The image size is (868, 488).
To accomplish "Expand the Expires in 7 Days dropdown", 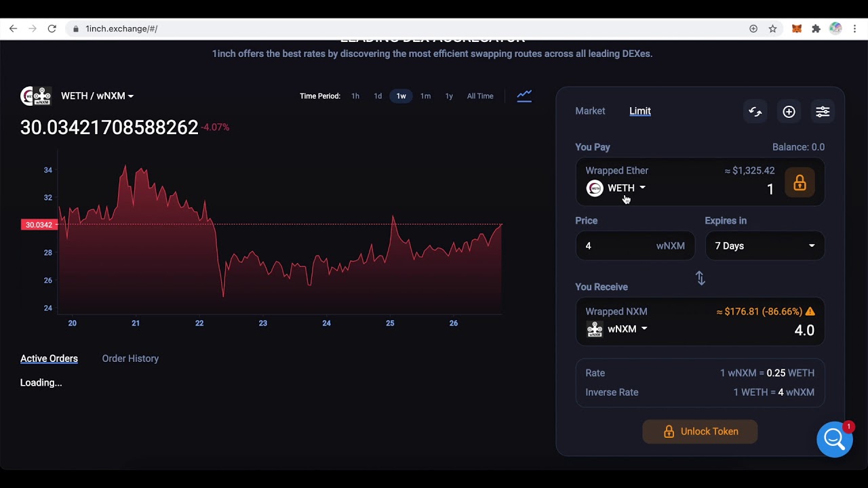I will (x=765, y=246).
